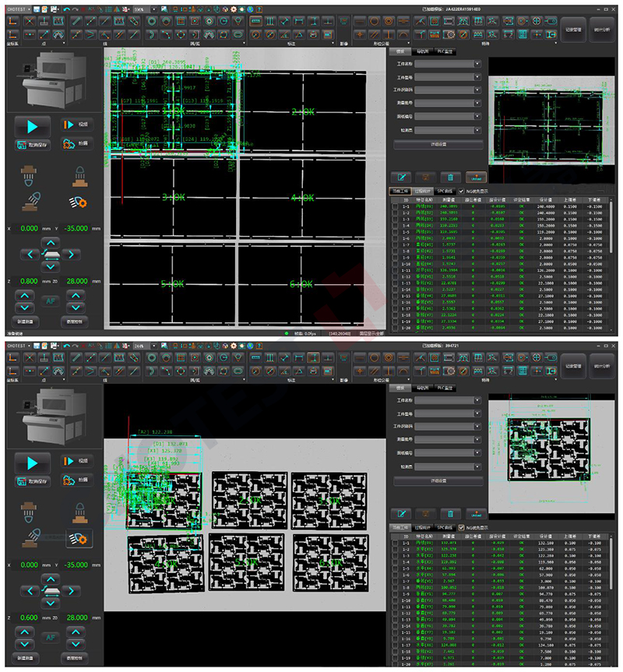Switch to PLC监控 tab in top window
This screenshot has width=623, height=672.
pyautogui.click(x=445, y=51)
